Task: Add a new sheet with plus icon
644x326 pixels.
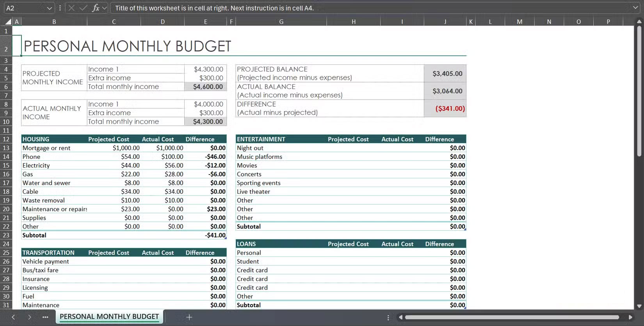Action: coord(189,317)
